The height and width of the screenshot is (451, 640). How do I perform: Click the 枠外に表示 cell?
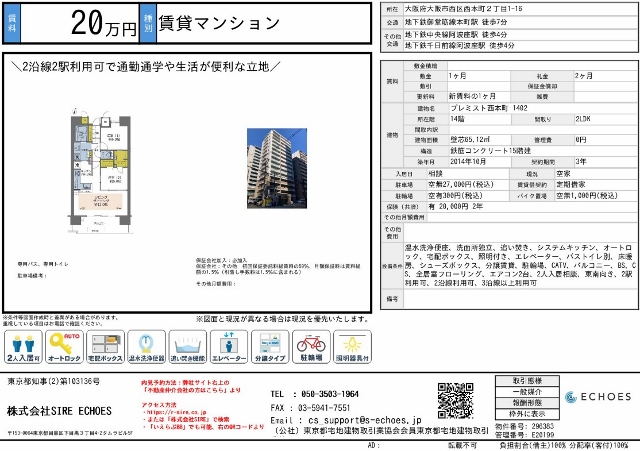coord(532,411)
